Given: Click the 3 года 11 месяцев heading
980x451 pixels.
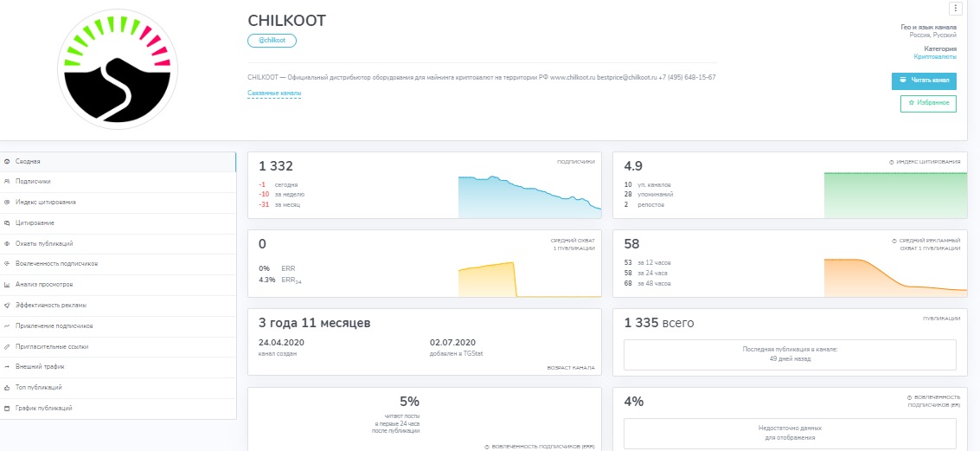Looking at the screenshot, I should (314, 324).
